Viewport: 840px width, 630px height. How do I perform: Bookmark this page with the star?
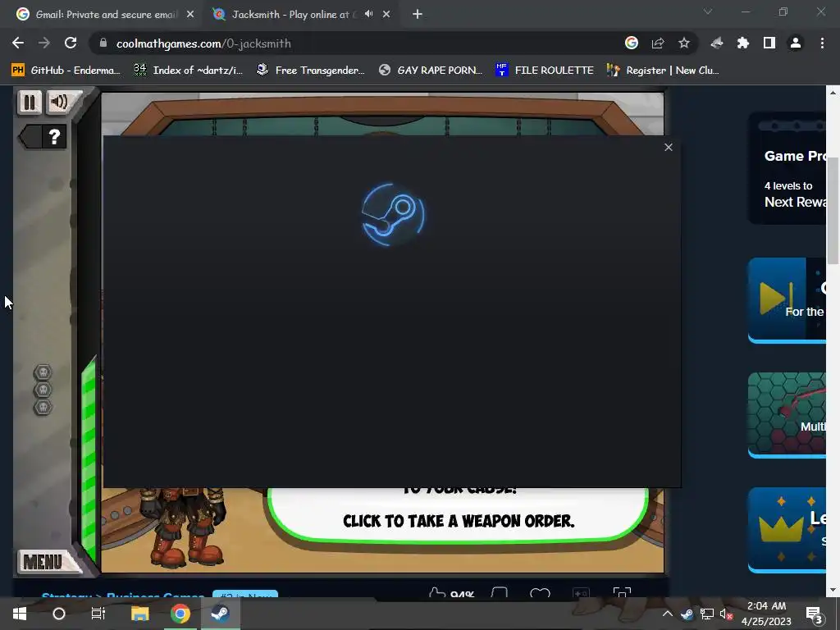coord(684,43)
